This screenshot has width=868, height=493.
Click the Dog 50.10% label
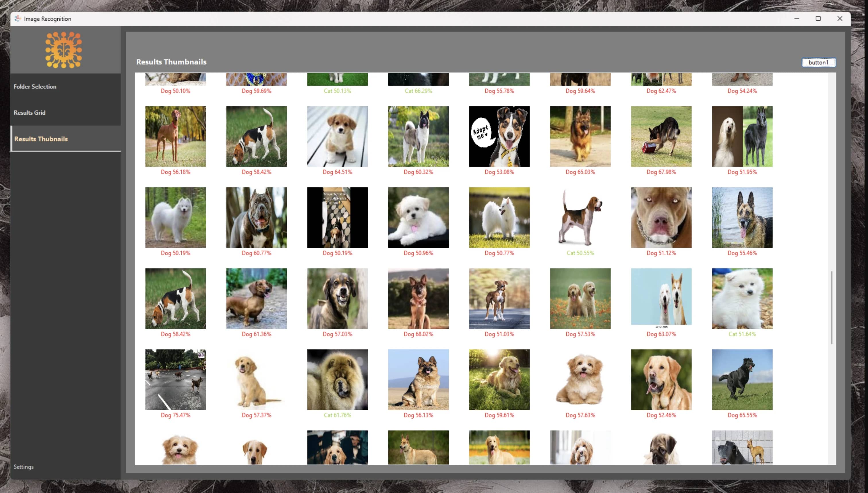click(x=176, y=91)
